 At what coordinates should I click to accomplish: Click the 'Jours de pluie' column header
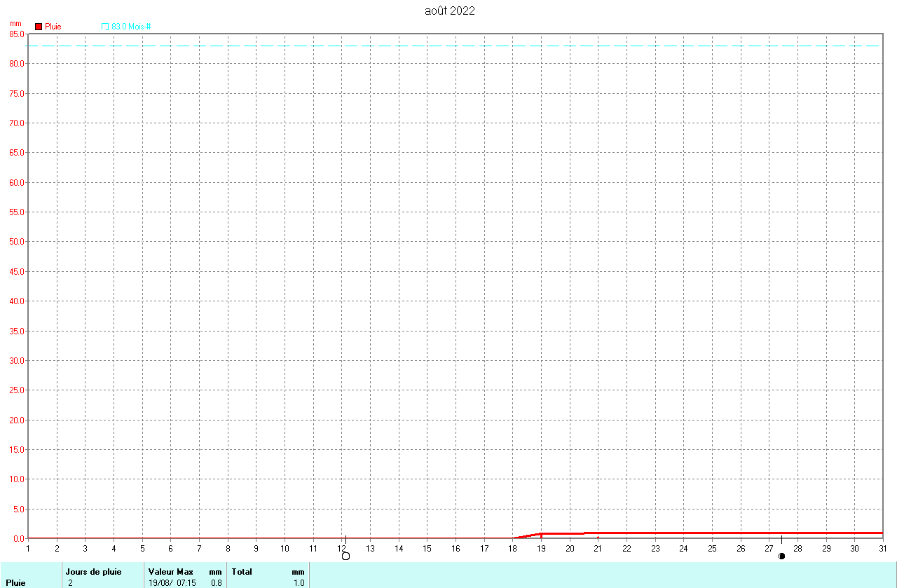(93, 572)
